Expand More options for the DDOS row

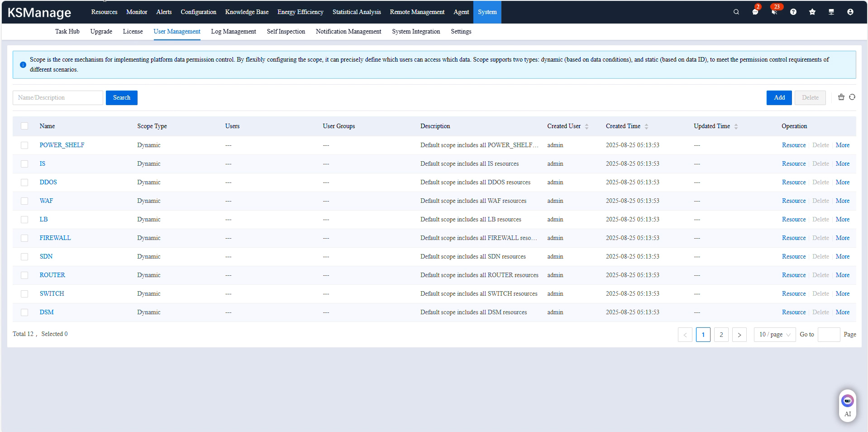pyautogui.click(x=842, y=182)
